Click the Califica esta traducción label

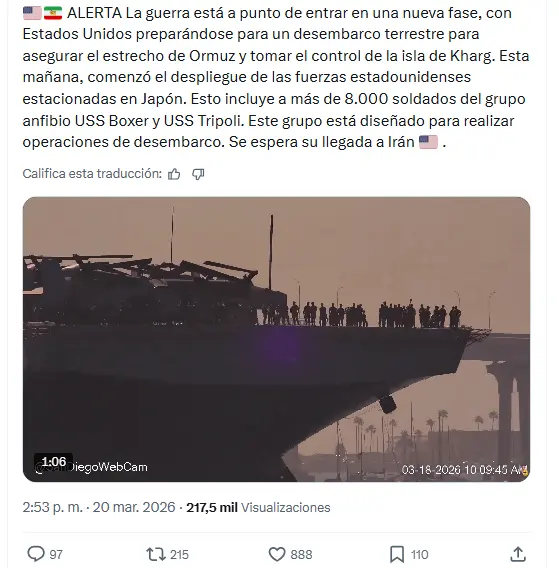(x=92, y=174)
